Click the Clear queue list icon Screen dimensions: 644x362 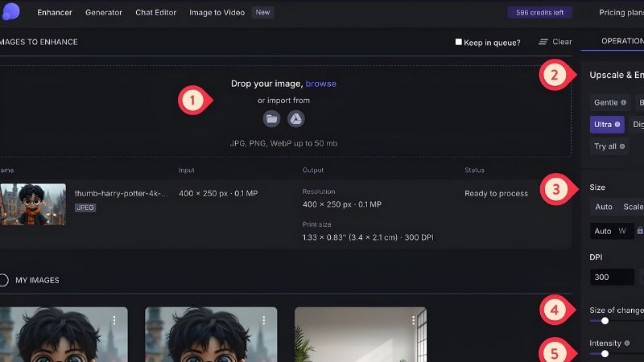[x=543, y=42]
